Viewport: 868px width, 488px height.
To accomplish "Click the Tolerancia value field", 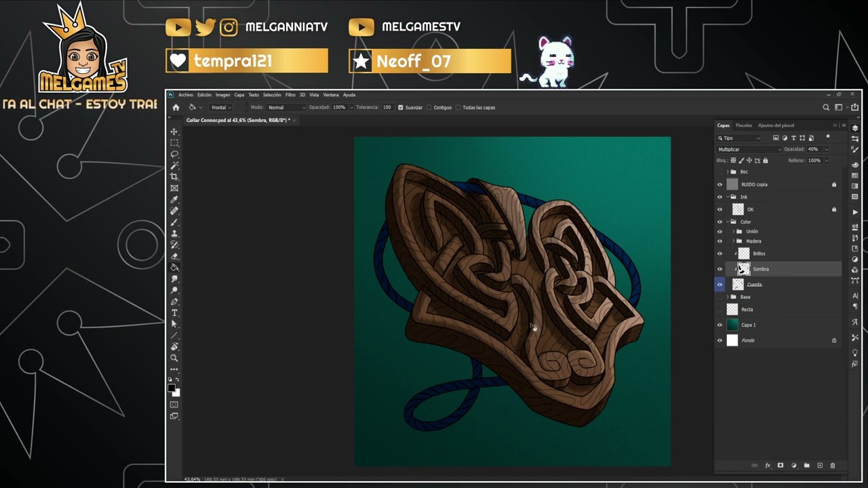I will [387, 107].
